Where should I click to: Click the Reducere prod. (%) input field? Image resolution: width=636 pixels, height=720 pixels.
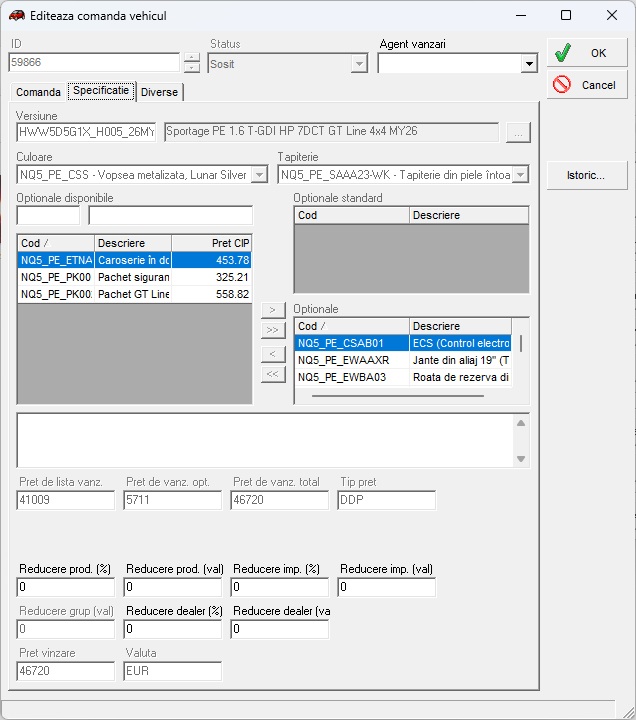[67, 588]
